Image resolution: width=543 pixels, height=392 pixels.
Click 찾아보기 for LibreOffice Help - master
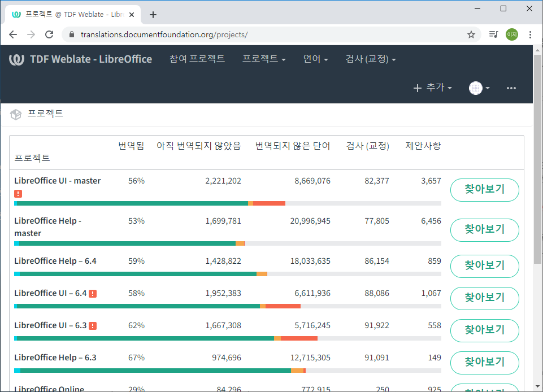pos(484,230)
